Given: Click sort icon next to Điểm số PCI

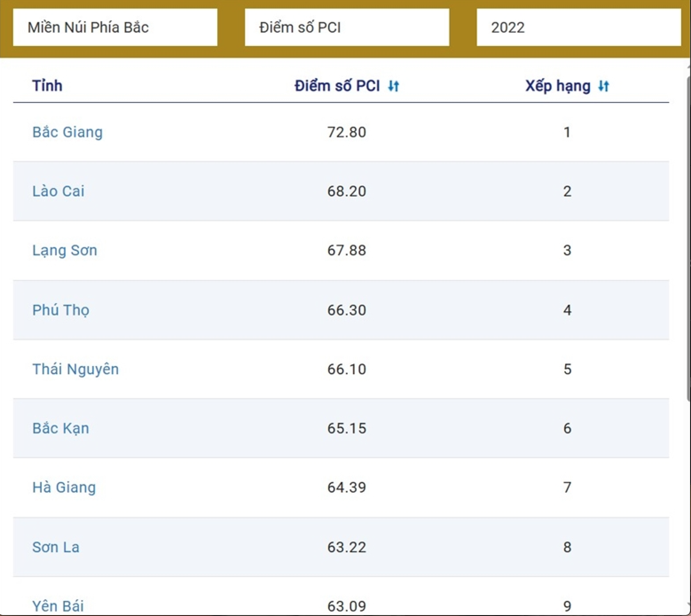Looking at the screenshot, I should [393, 86].
